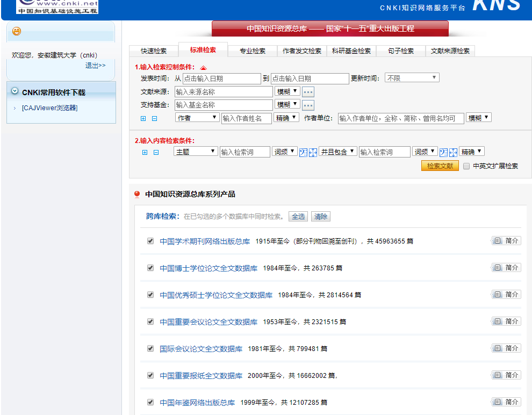Screen dimensions: 532x415
Task: Click the 输入作者姓名 input field
Action: click(247, 118)
